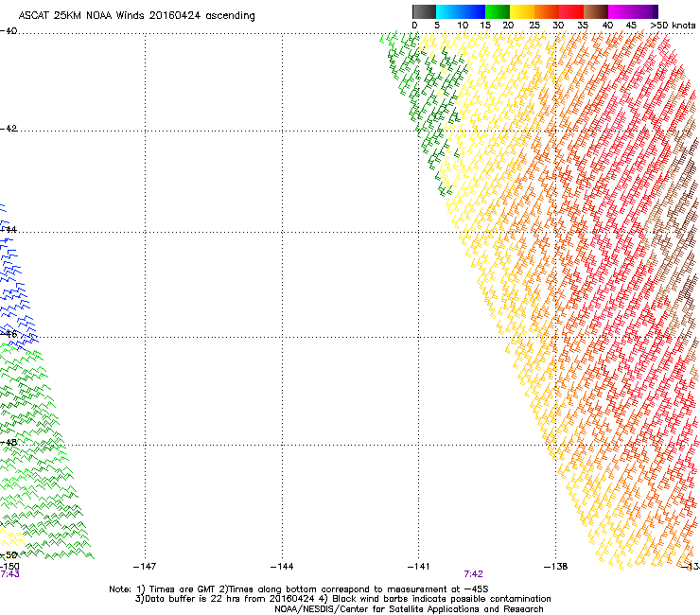Click the longitude label -138

pos(555,567)
